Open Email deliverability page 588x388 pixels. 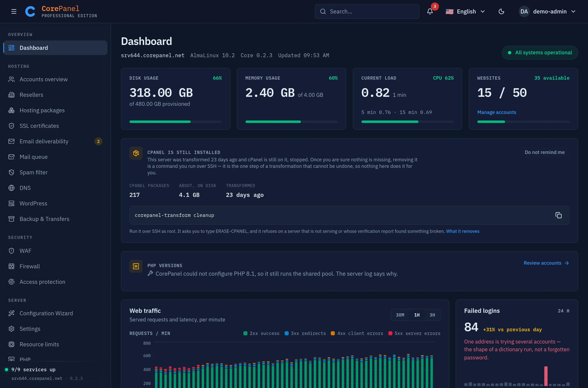(x=55, y=141)
